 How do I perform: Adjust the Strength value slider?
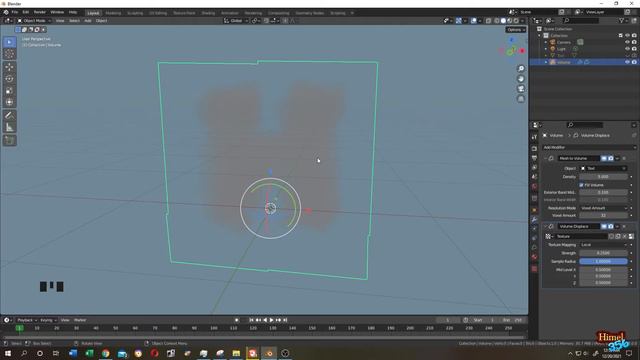coord(603,253)
